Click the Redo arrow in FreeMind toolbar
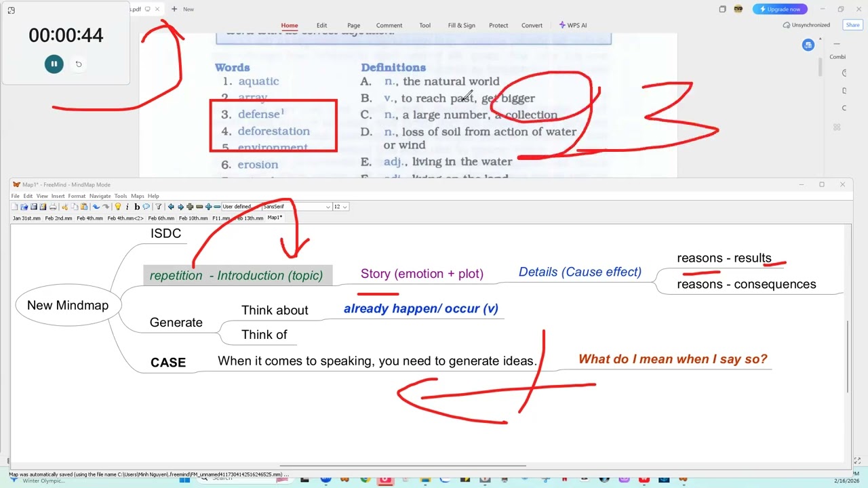Screen dimensions: 868x488 point(105,207)
